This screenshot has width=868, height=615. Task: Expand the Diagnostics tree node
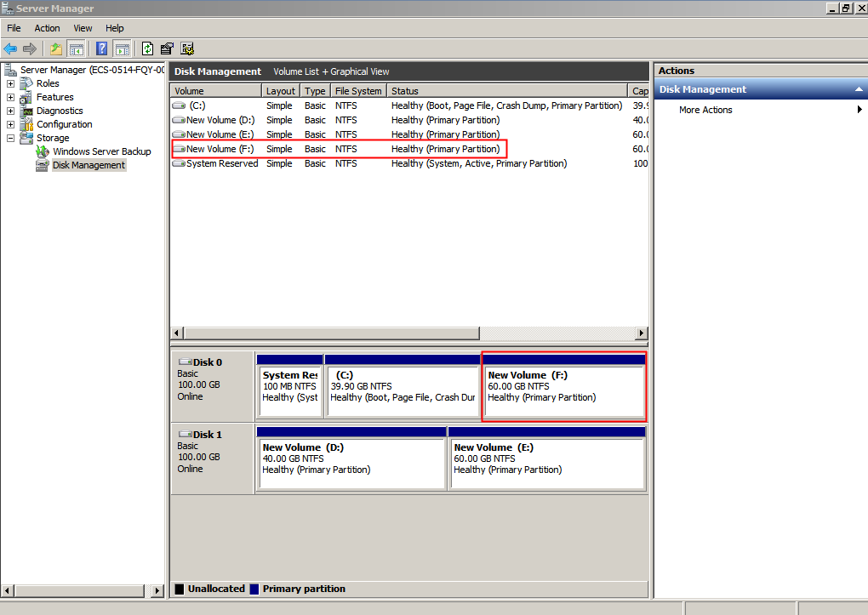(x=10, y=111)
